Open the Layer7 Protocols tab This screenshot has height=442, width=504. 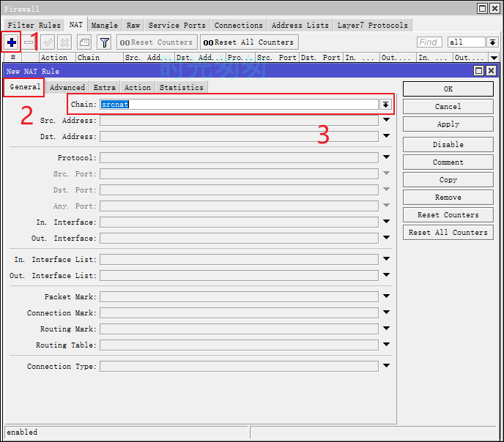pos(373,25)
